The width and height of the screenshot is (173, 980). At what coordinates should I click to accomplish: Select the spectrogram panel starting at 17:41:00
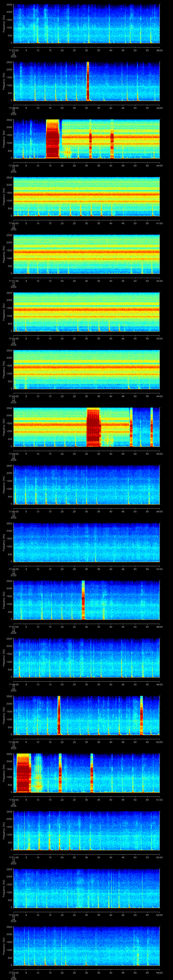pyautogui.click(x=86, y=255)
